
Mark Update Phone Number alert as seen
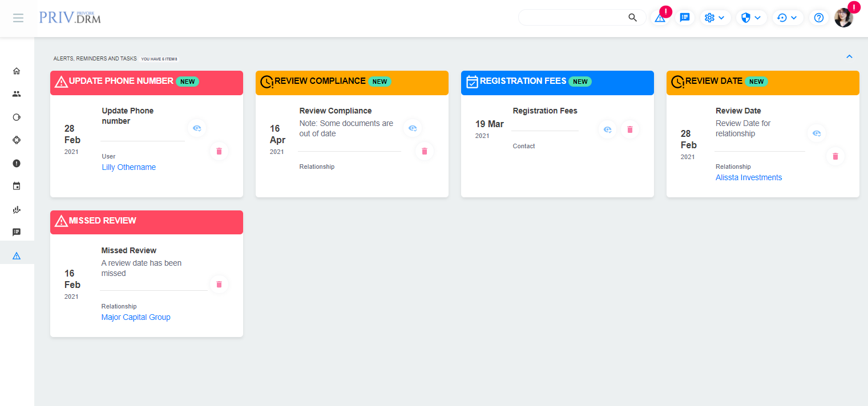pyautogui.click(x=197, y=129)
